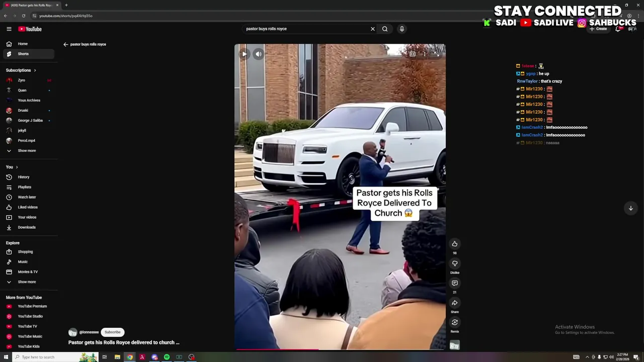
Task: Click the Short's progress bar
Action: tap(340, 349)
